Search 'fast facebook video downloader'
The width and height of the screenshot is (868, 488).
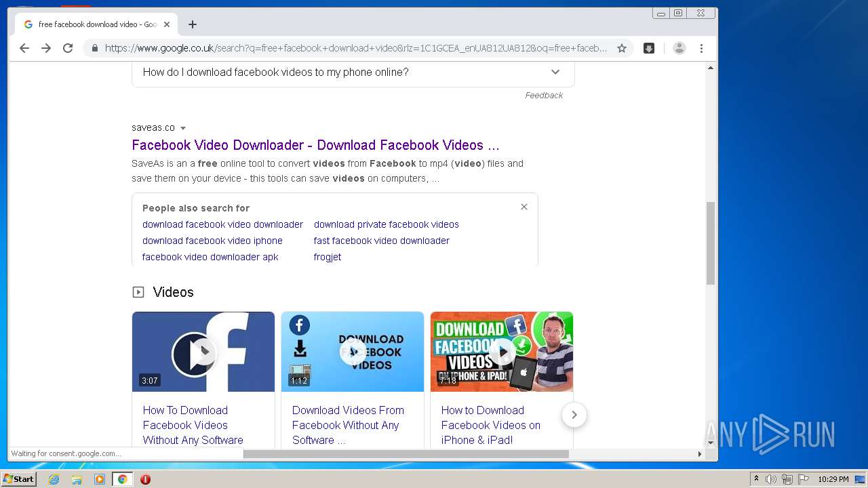tap(382, 241)
